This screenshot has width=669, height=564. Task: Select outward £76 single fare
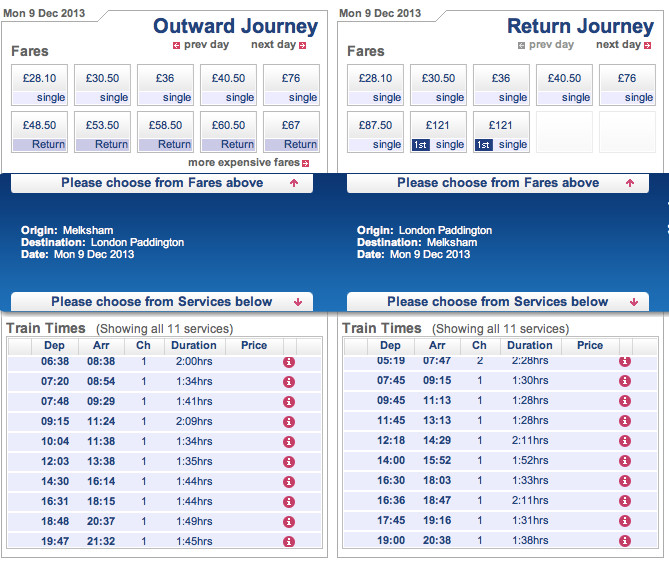point(291,86)
